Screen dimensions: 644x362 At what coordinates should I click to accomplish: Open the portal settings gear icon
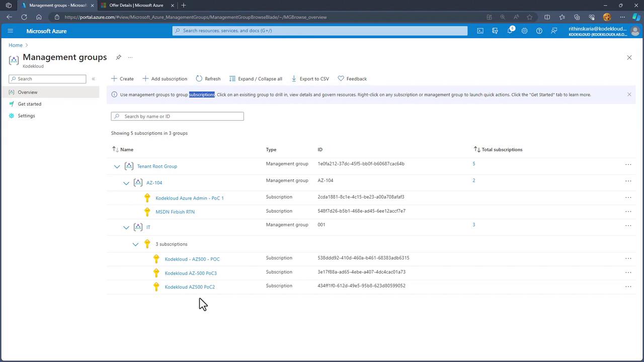click(524, 31)
